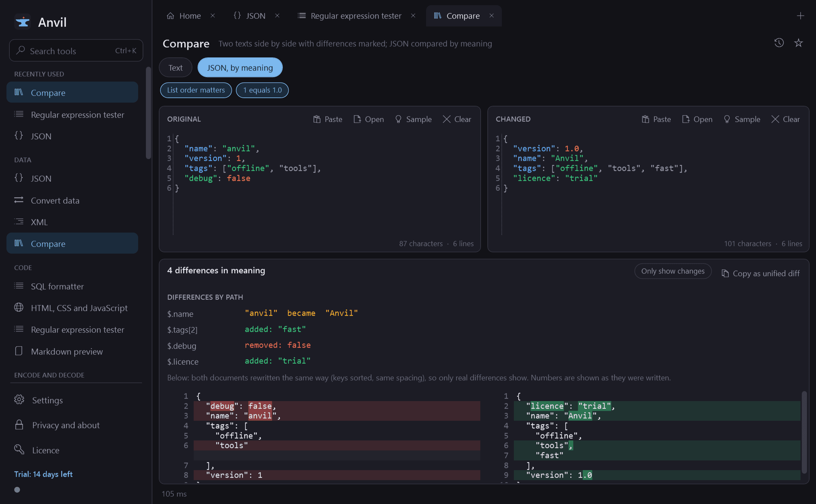
Task: Clear the Original panel
Action: pos(456,119)
